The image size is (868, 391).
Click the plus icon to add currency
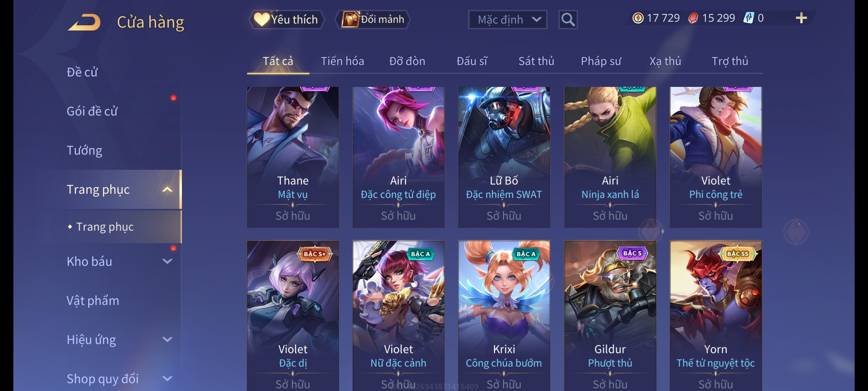point(801,18)
